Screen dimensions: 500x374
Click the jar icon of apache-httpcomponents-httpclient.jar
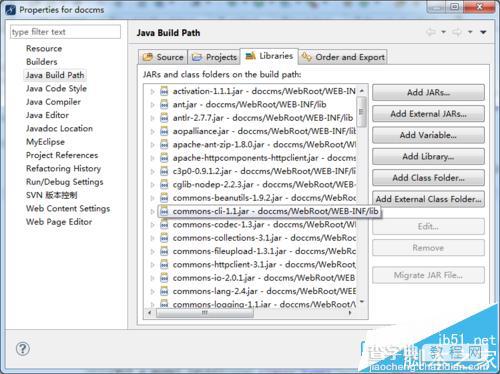pos(164,158)
